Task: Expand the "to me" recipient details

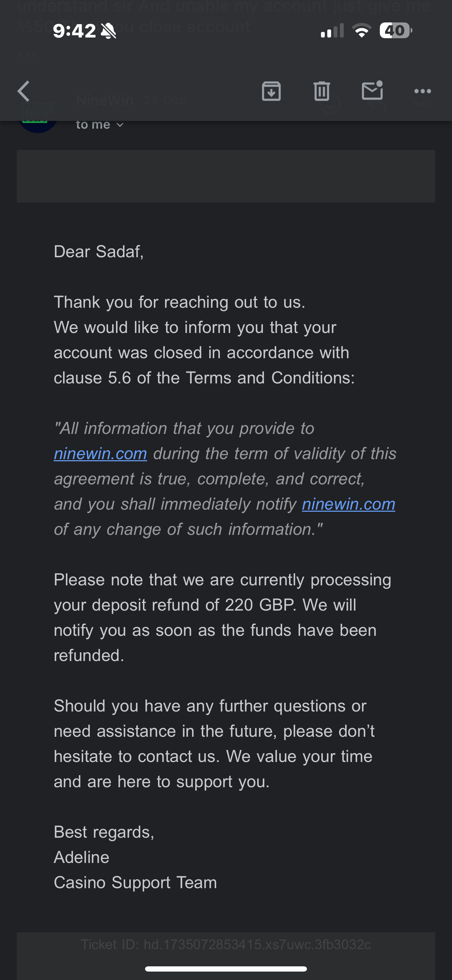Action: [x=93, y=125]
